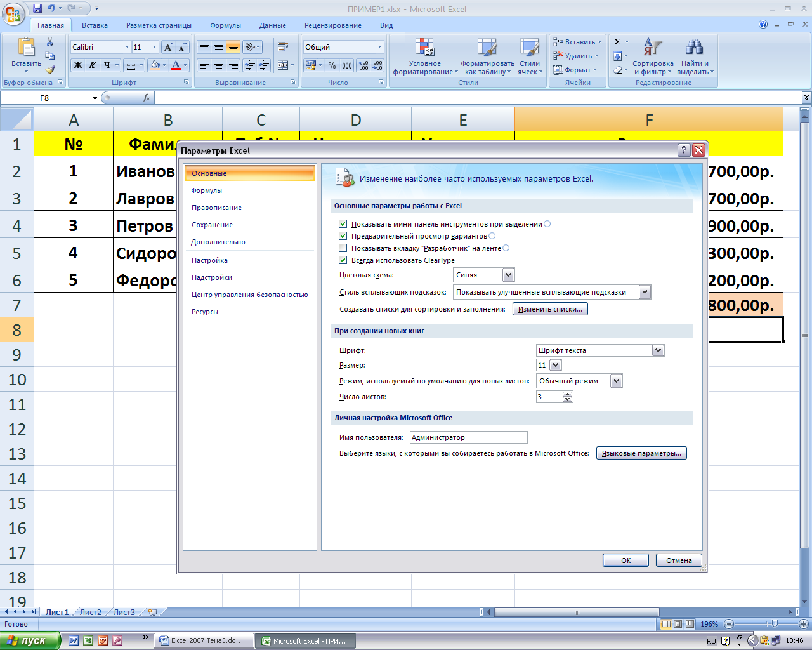The height and width of the screenshot is (650, 812).
Task: Increase font size with the large A icon
Action: pos(168,47)
